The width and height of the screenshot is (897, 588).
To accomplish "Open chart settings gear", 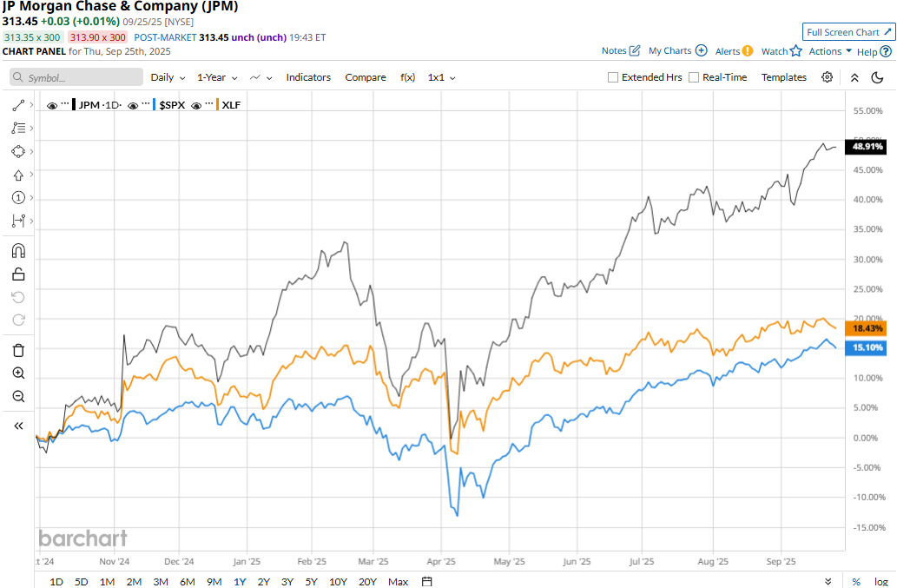I will coord(828,77).
